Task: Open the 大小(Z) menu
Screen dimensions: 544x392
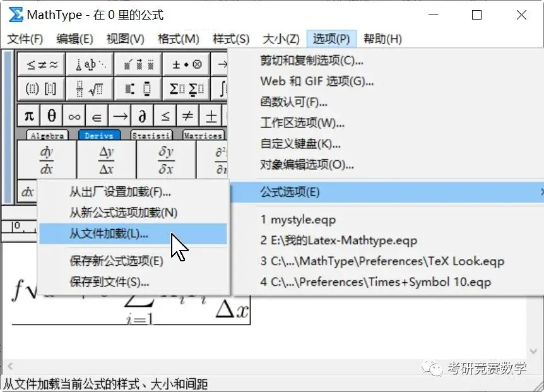Action: click(x=281, y=39)
